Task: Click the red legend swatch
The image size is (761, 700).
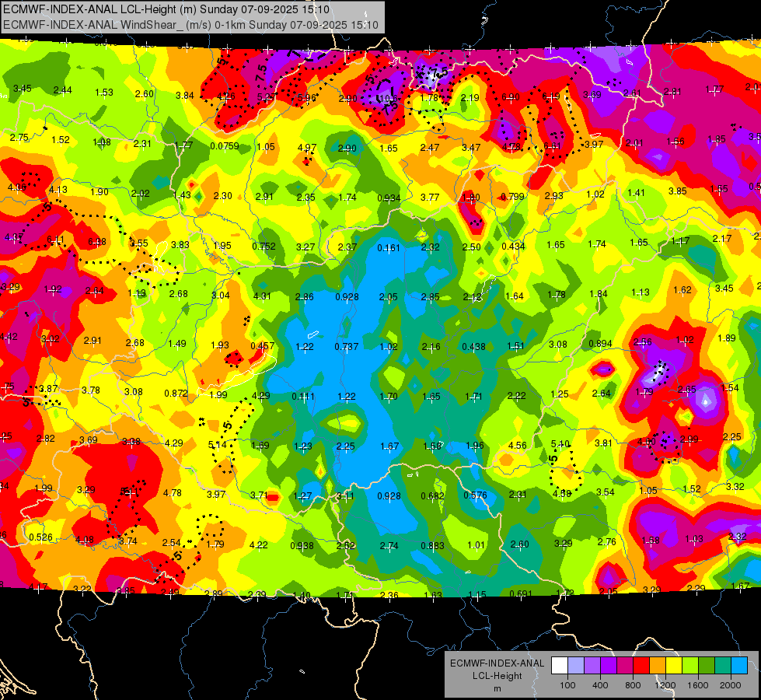Action: coord(641,665)
